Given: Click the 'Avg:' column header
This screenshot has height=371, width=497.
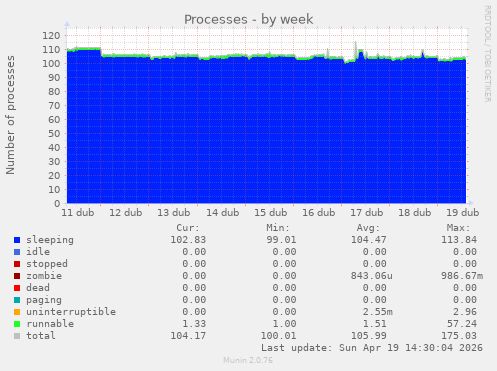Looking at the screenshot, I should (368, 228).
